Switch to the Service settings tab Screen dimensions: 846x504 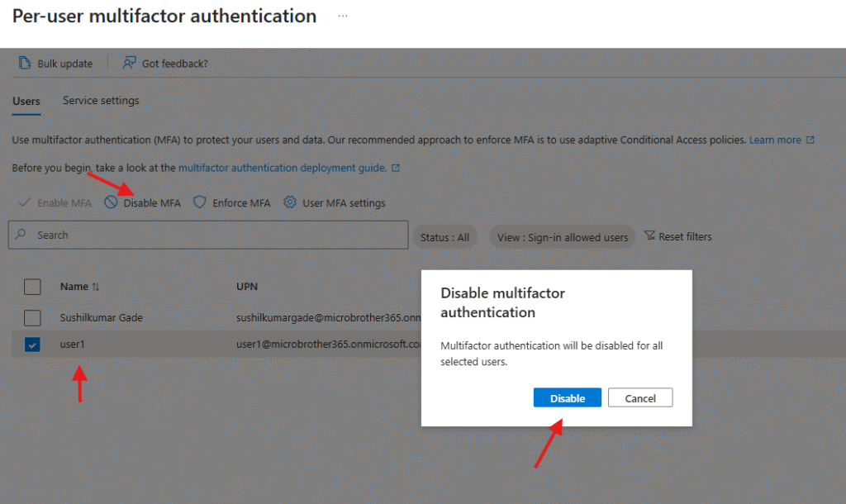click(101, 101)
